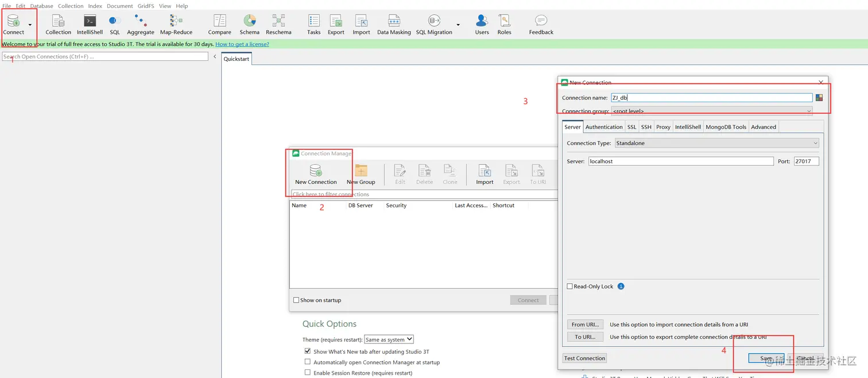Open the Edit menu

[x=21, y=6]
